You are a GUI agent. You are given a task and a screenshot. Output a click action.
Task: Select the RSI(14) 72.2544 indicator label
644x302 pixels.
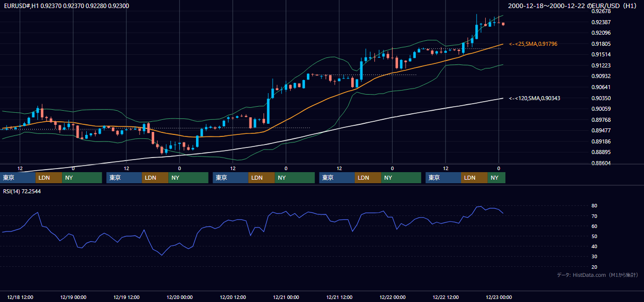(22, 191)
